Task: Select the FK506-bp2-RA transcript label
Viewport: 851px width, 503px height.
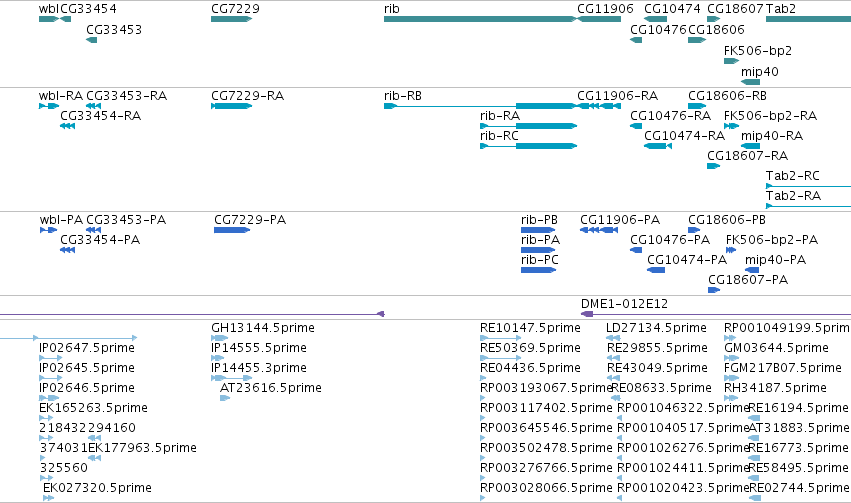Action: 770,116
